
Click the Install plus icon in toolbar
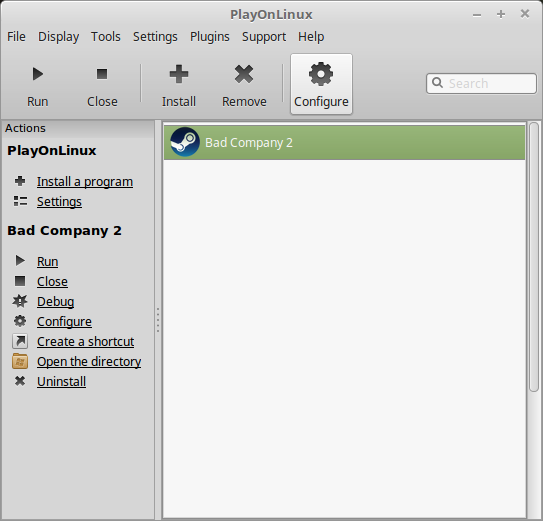click(179, 74)
